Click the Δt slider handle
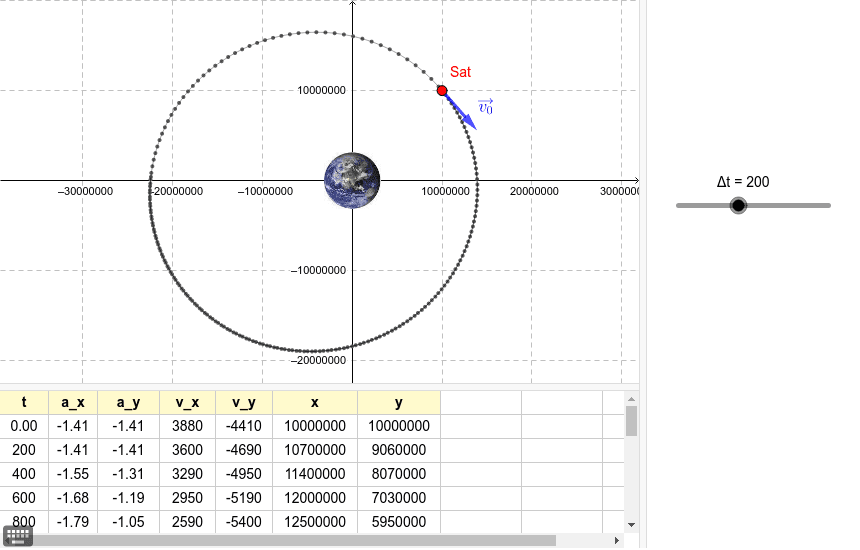The width and height of the screenshot is (860, 550). coord(739,206)
